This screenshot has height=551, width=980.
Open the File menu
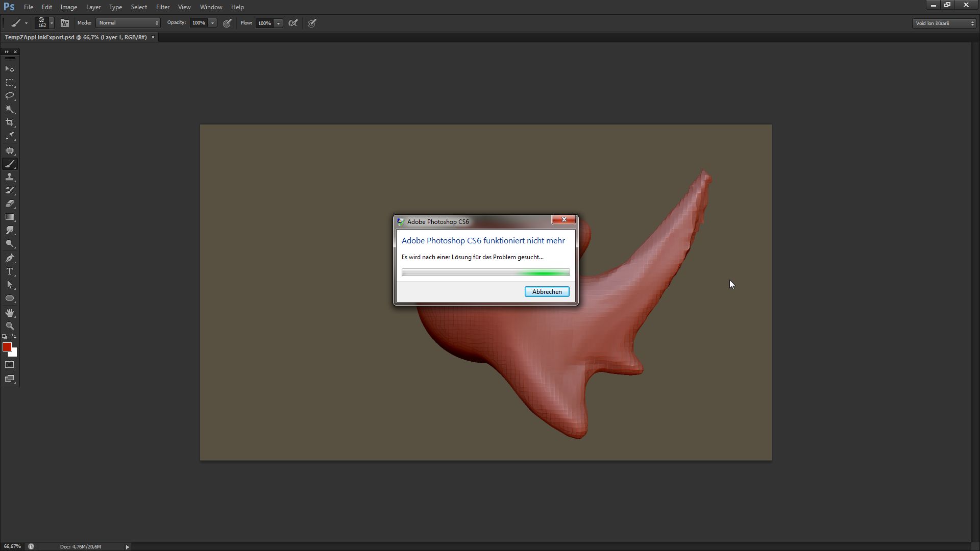tap(29, 7)
